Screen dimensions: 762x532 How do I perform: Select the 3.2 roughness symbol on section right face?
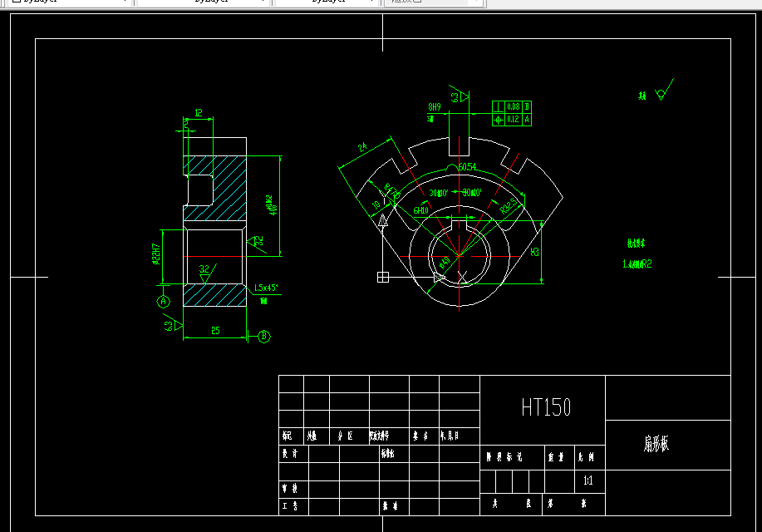257,242
